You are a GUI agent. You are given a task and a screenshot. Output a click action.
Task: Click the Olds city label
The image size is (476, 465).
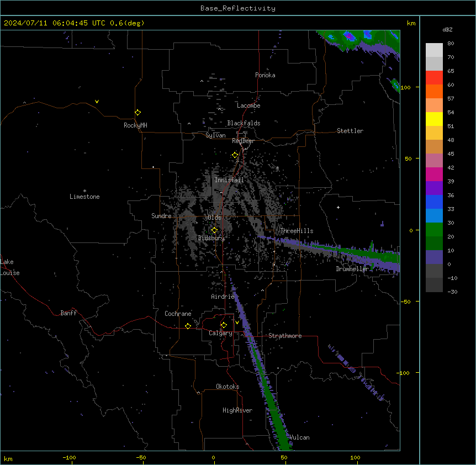[214, 218]
